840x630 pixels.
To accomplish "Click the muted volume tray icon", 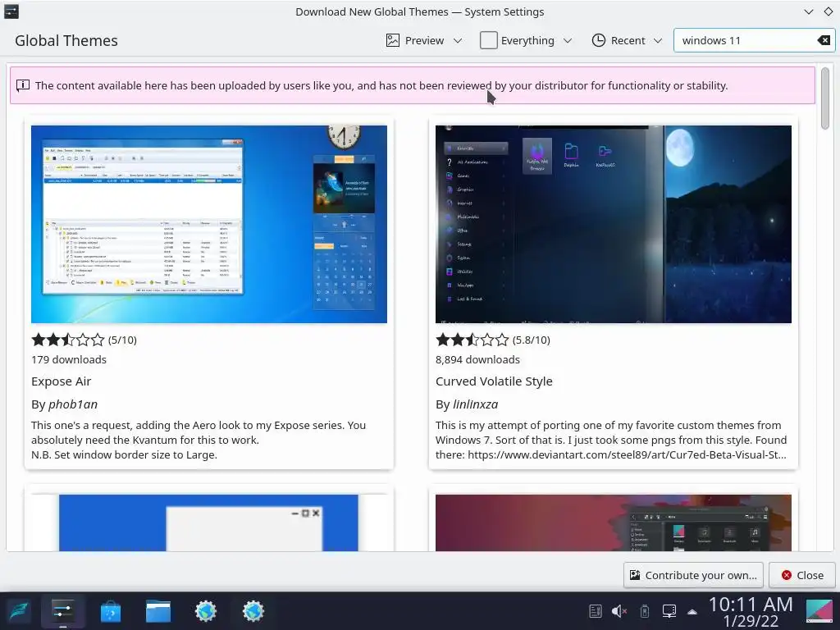I will 619,611.
